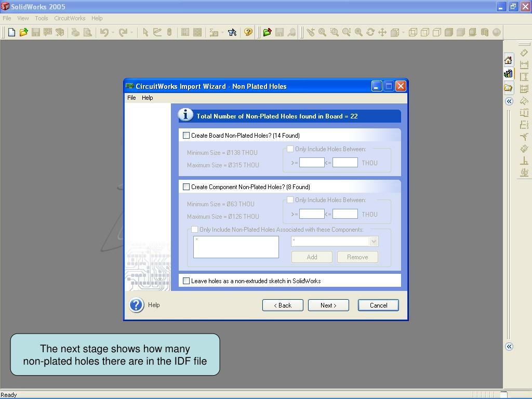Collapse task pane using upper double-chevron
This screenshot has height=399, width=532.
[x=509, y=101]
